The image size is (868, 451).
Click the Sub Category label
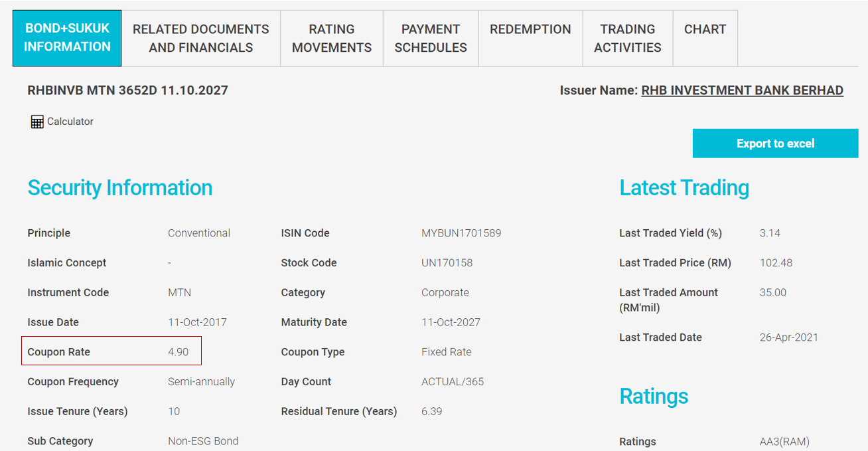60,441
